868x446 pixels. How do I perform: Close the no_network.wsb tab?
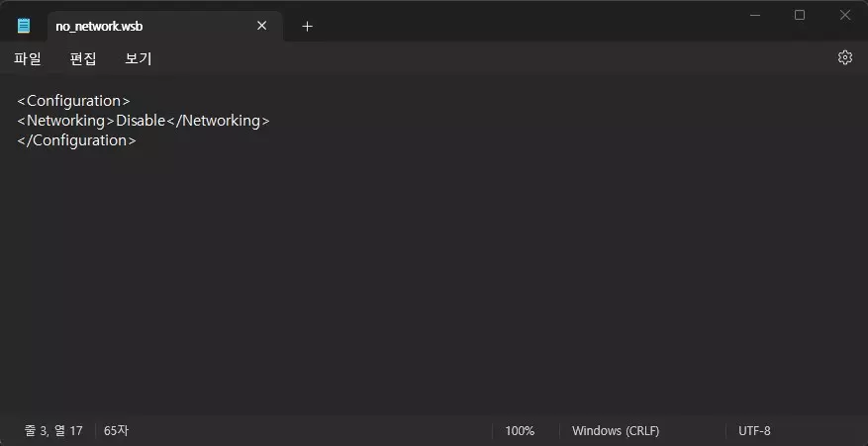(262, 26)
